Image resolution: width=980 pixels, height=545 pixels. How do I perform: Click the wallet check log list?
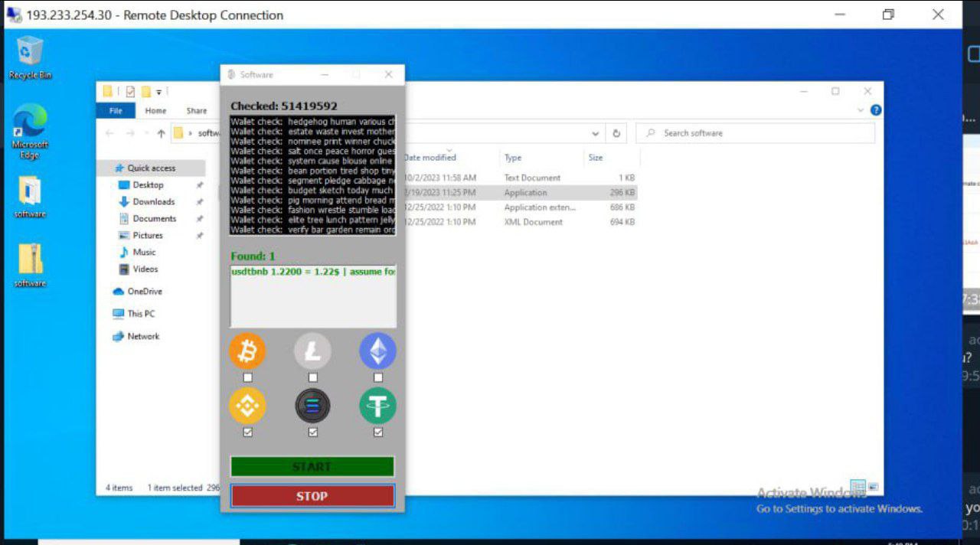(312, 175)
